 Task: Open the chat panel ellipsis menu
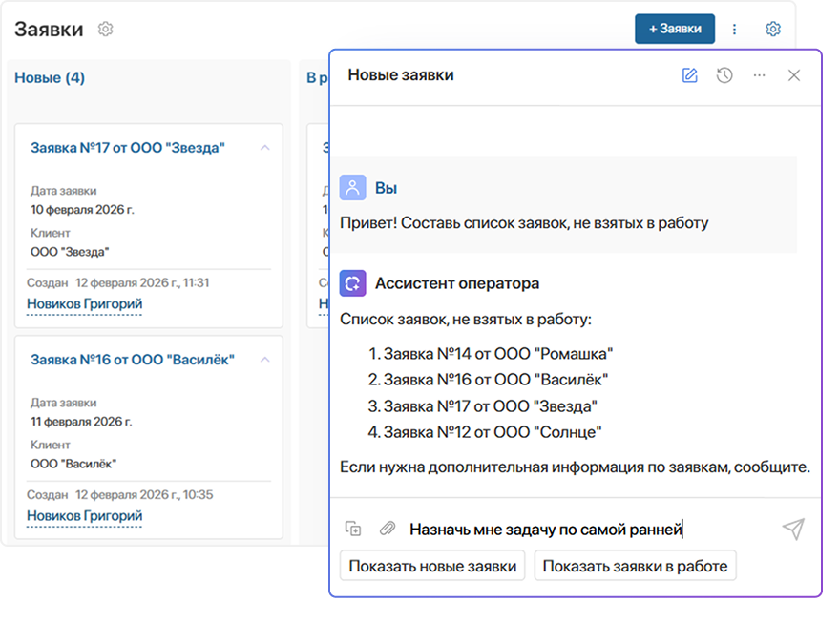pyautogui.click(x=759, y=75)
